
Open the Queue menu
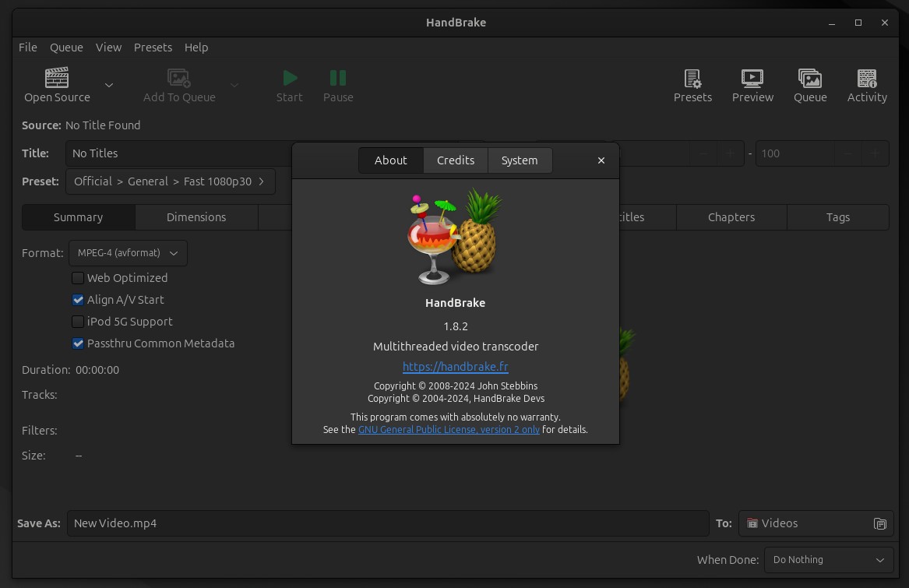coord(66,47)
